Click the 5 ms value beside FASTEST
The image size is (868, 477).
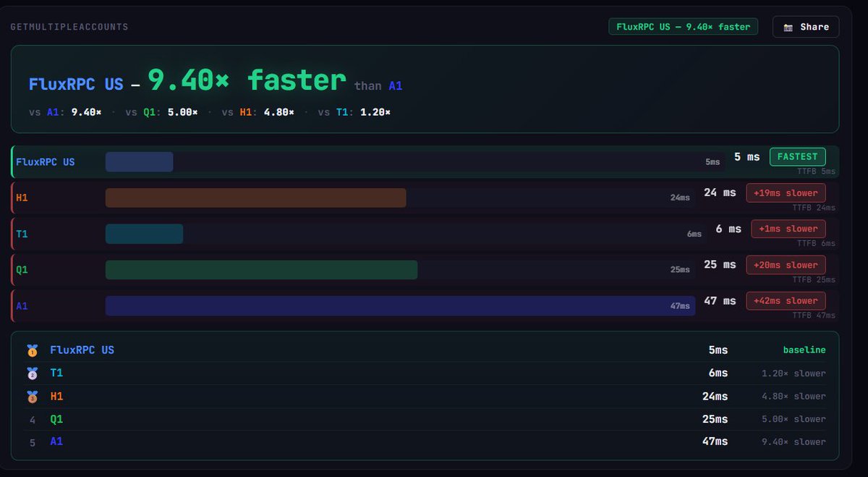[747, 156]
